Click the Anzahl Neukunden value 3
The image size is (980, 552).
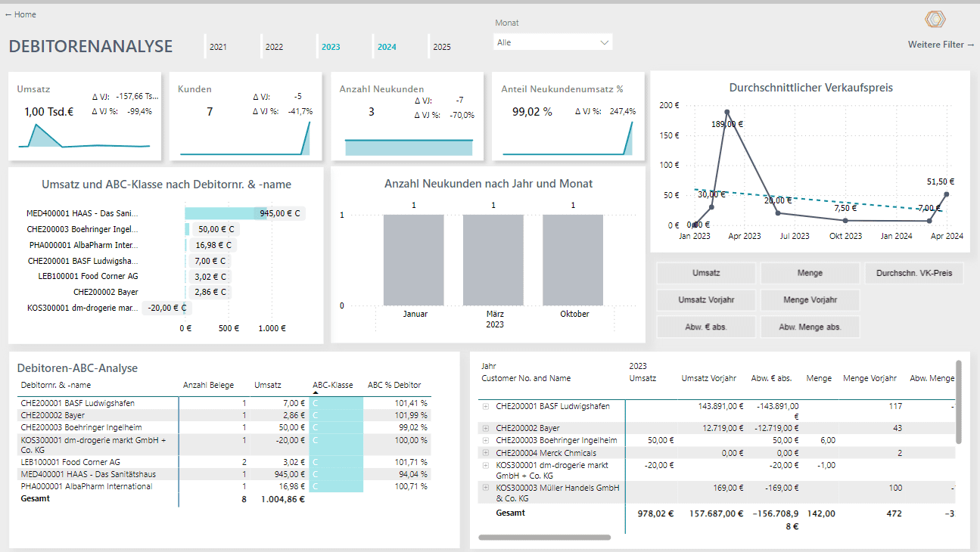point(371,112)
